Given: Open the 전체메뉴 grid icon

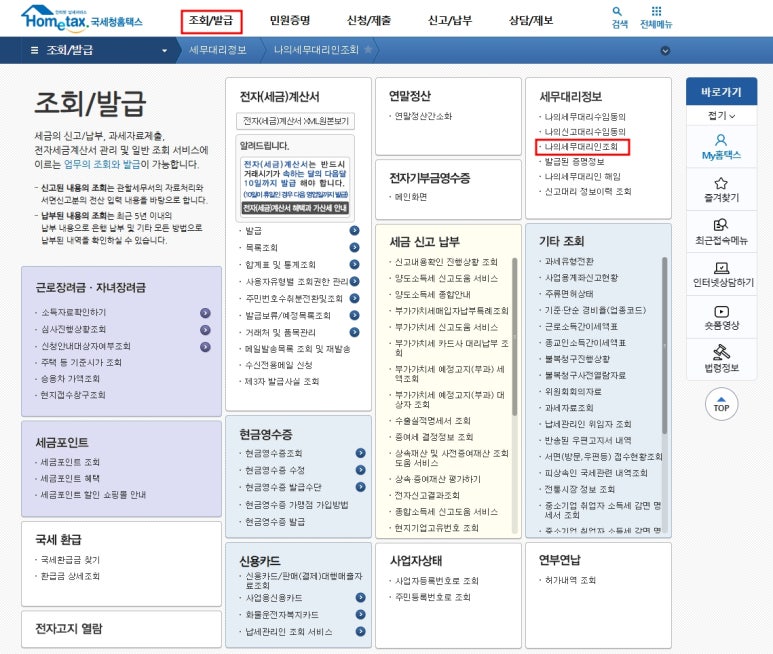Looking at the screenshot, I should (x=656, y=12).
